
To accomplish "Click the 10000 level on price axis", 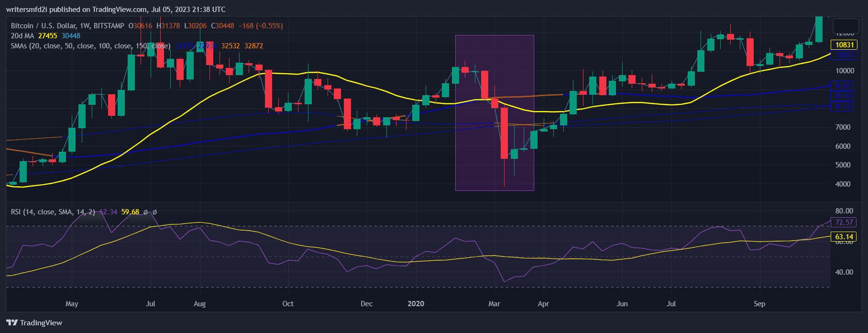I will [x=845, y=70].
